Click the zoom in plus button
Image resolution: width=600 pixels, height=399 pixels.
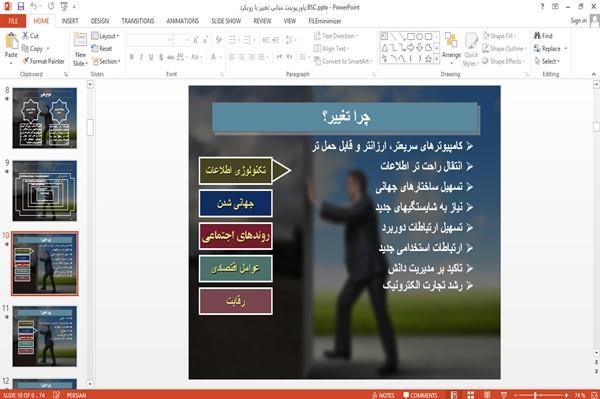pos(567,395)
